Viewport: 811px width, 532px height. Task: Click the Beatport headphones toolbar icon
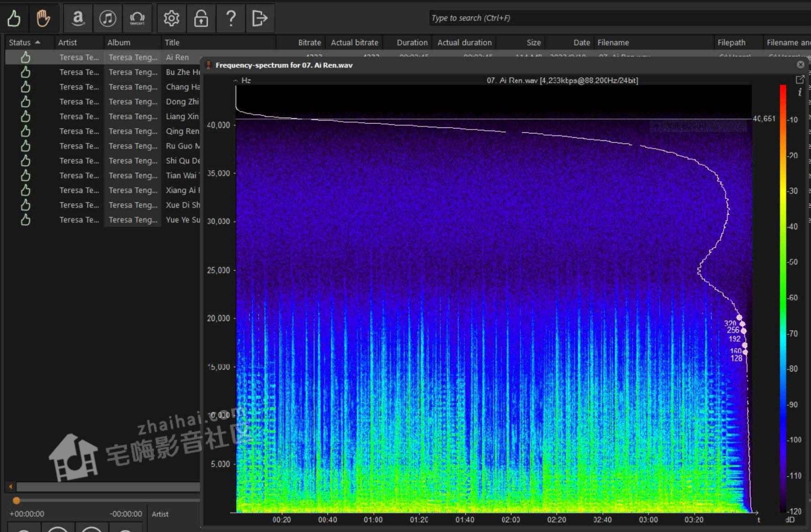[x=137, y=18]
